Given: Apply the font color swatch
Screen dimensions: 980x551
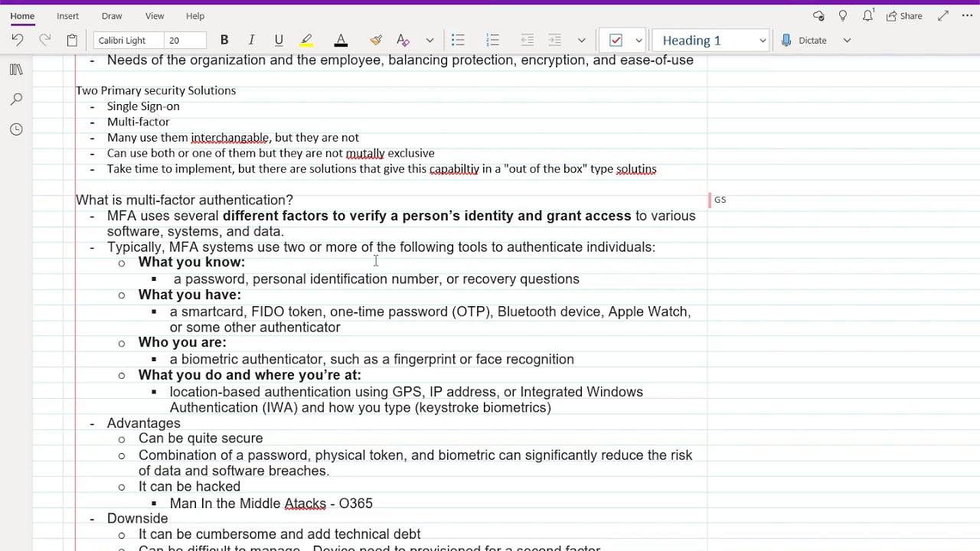Looking at the screenshot, I should click(341, 40).
